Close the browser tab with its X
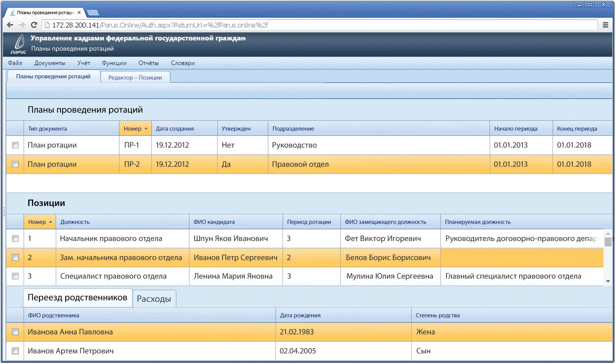Image resolution: width=616 pixels, height=364 pixels. click(x=79, y=13)
